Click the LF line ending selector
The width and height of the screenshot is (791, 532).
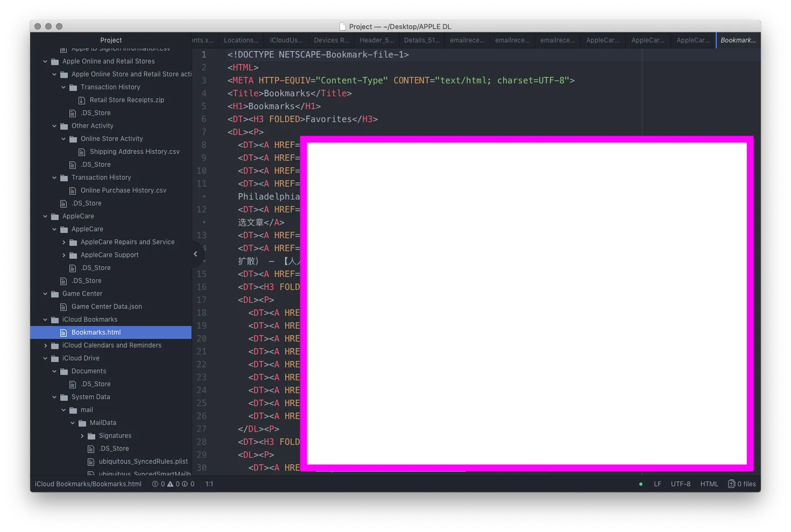click(x=657, y=484)
